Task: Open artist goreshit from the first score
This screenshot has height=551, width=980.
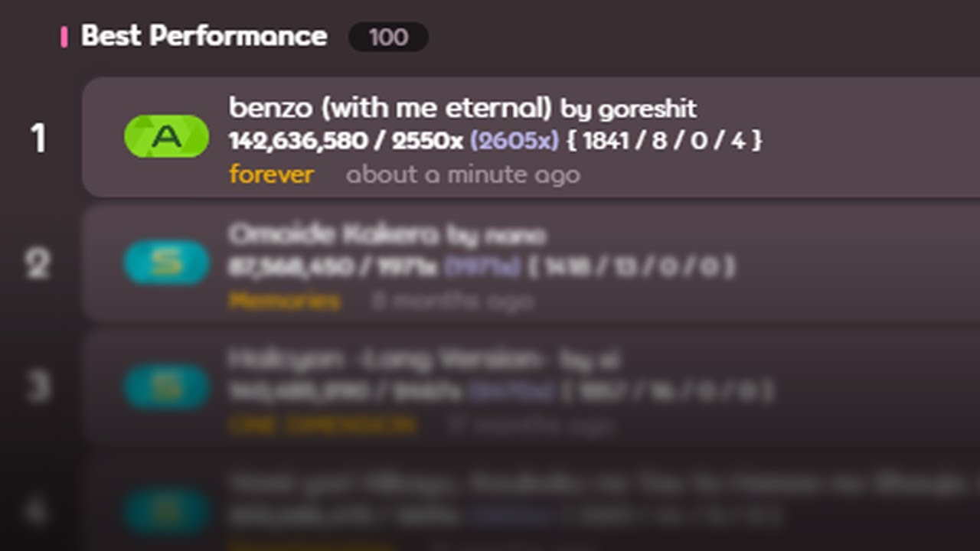Action: (x=648, y=109)
